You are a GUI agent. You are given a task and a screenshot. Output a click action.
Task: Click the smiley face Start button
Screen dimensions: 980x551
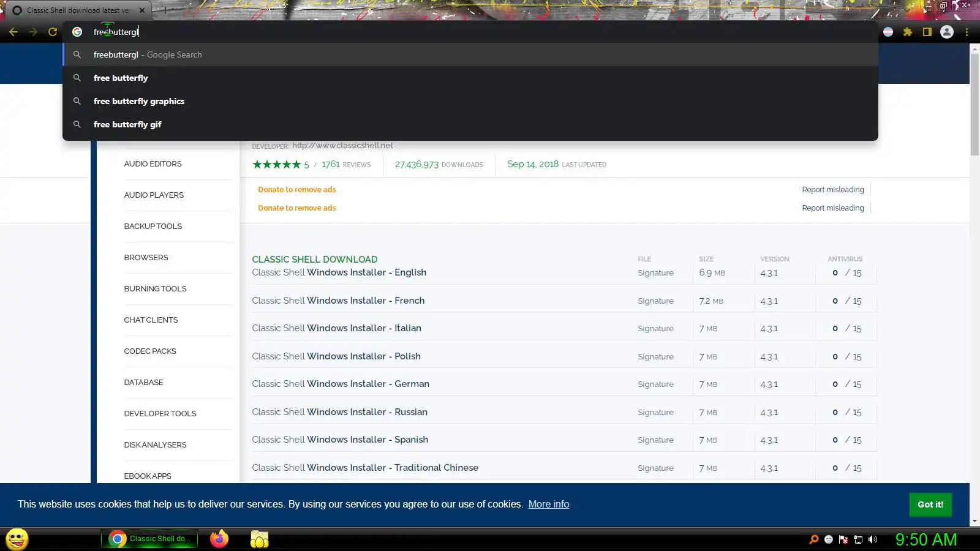(17, 539)
